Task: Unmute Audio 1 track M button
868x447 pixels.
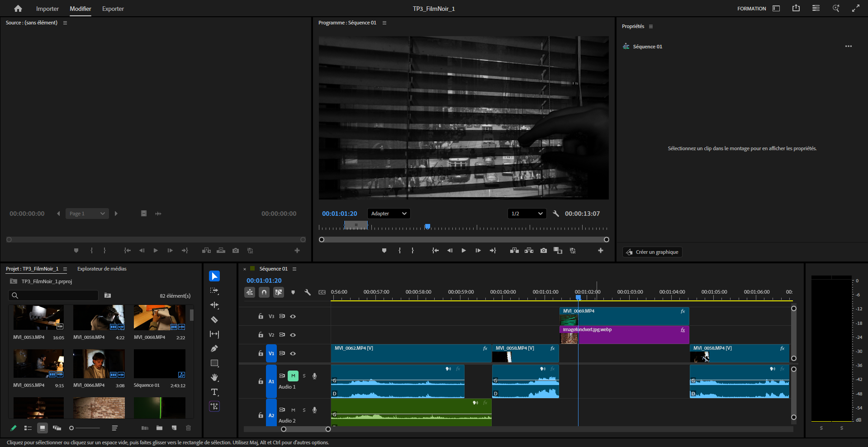Action: click(x=293, y=376)
